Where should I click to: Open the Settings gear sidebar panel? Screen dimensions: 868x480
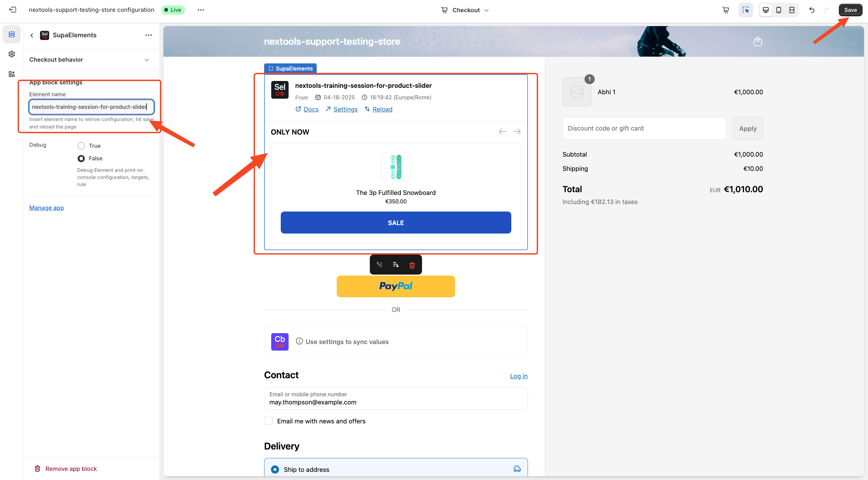click(x=12, y=54)
